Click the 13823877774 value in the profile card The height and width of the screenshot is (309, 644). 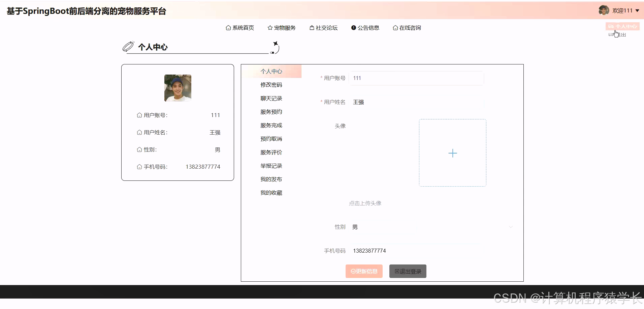click(x=203, y=167)
